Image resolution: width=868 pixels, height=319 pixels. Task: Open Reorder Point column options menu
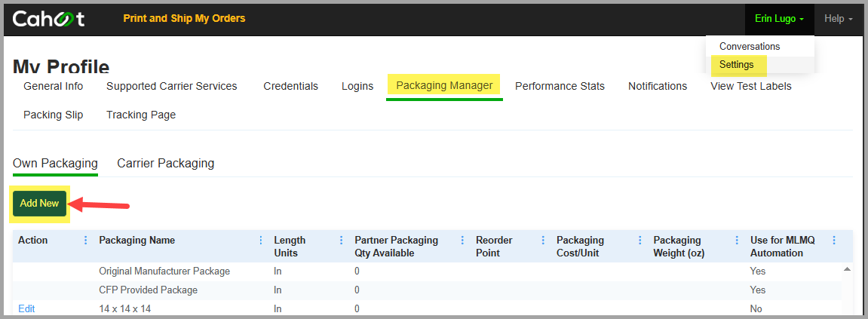543,241
